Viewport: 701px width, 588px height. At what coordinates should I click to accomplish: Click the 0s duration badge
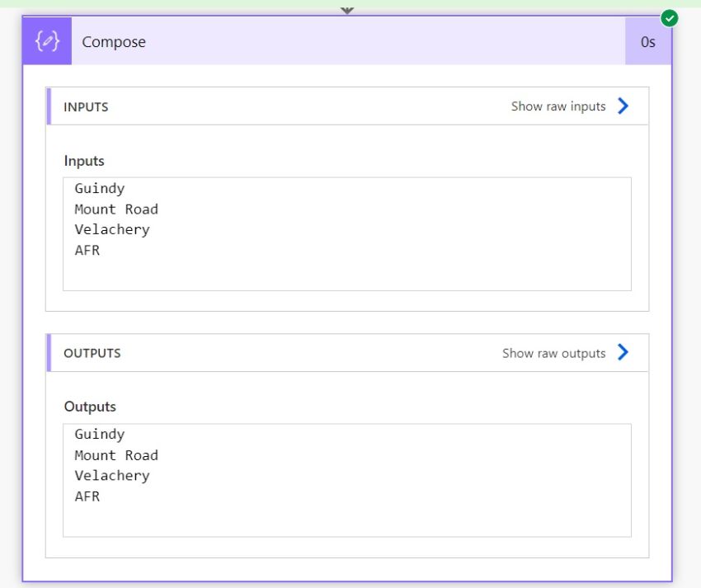click(x=648, y=41)
